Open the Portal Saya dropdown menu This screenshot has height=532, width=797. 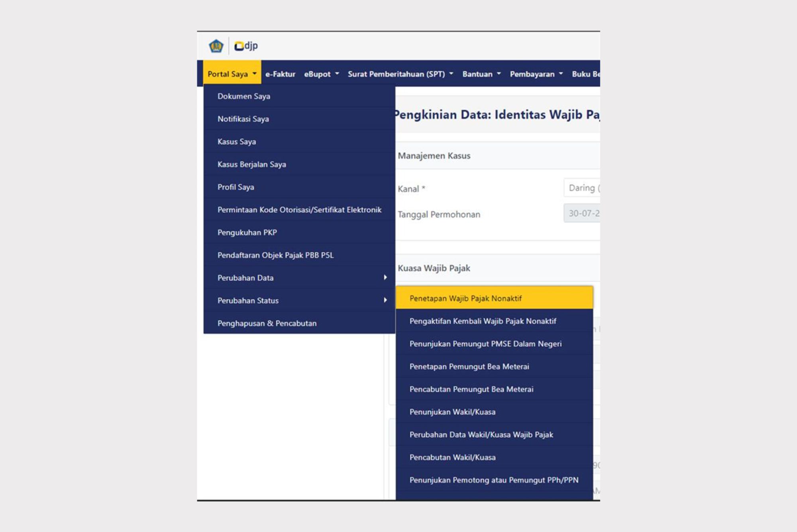232,74
